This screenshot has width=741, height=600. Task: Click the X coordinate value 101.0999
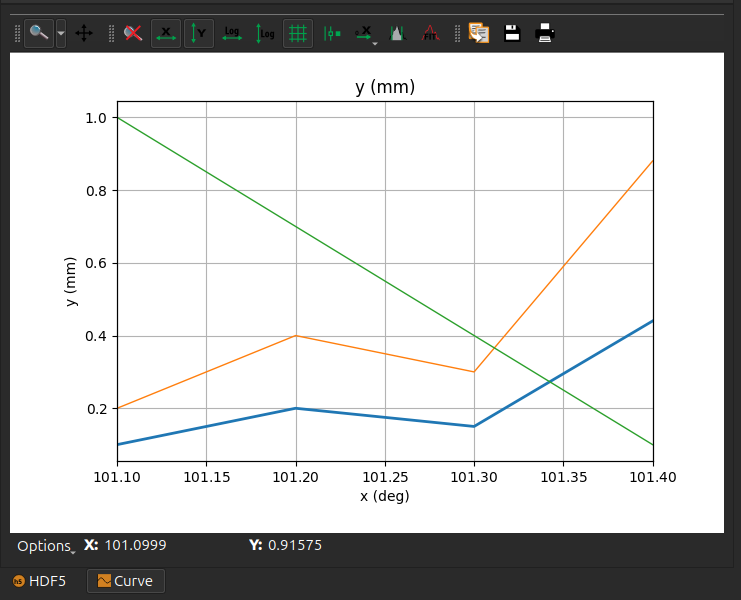point(135,545)
